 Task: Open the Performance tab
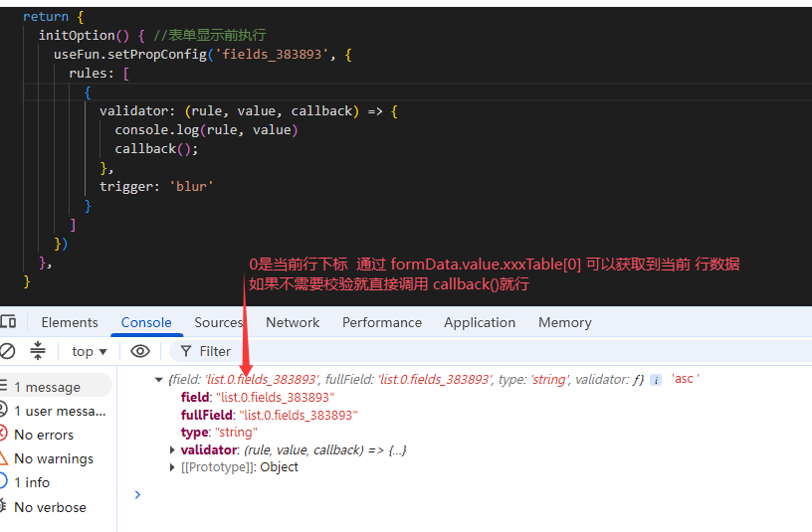(382, 322)
